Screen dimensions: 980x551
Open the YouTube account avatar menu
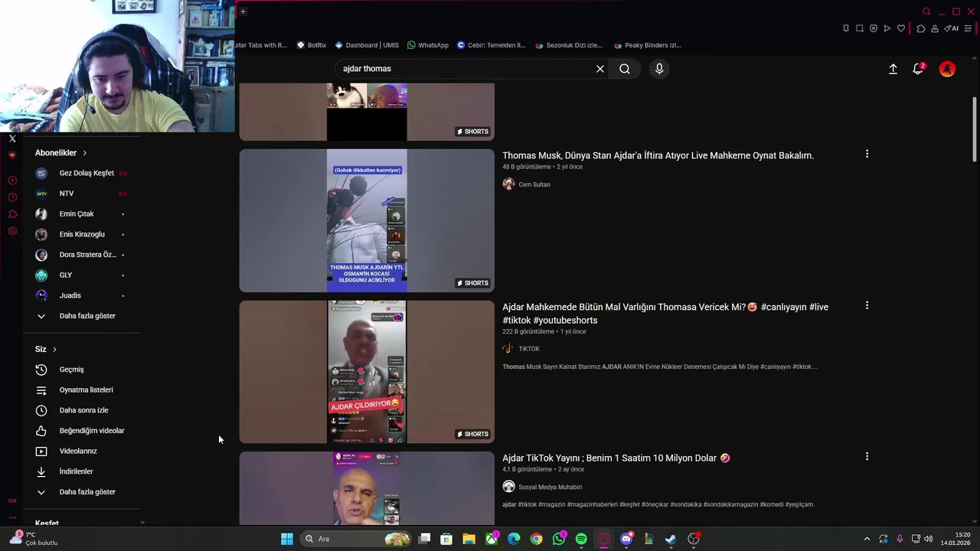(x=947, y=69)
